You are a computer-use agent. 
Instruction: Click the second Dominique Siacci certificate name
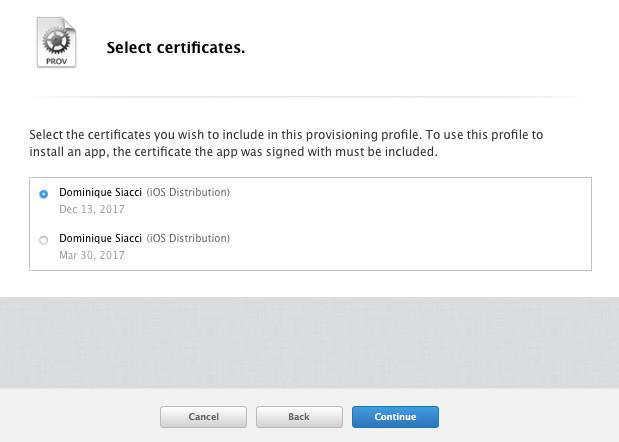pos(100,238)
